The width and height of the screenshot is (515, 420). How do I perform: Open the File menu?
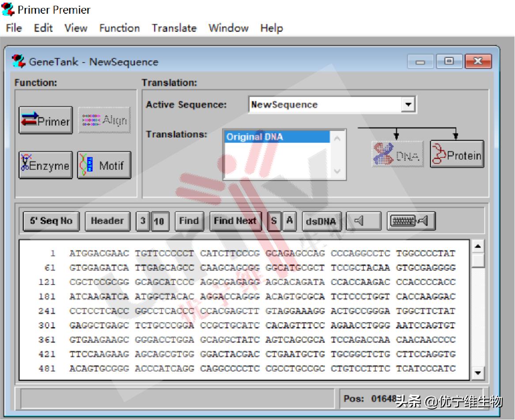14,28
